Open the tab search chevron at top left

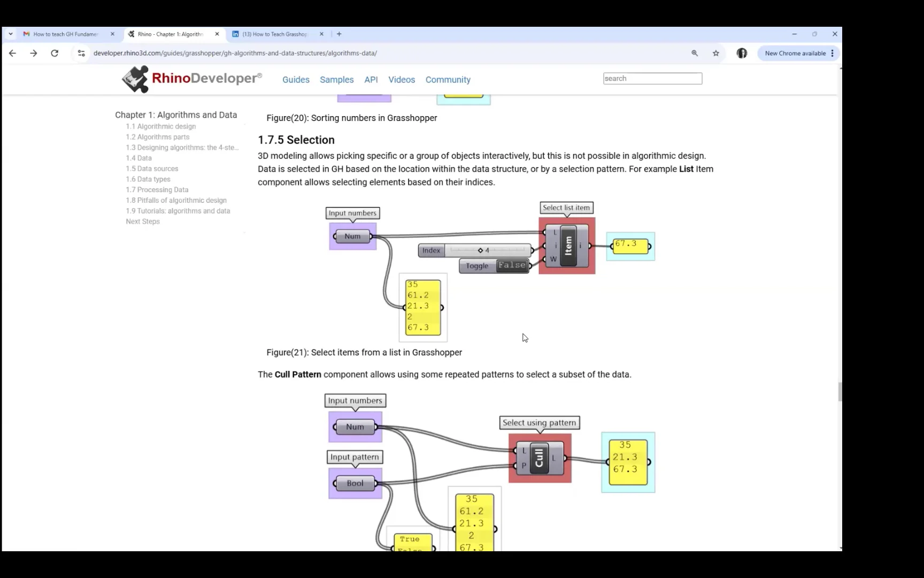(10, 34)
